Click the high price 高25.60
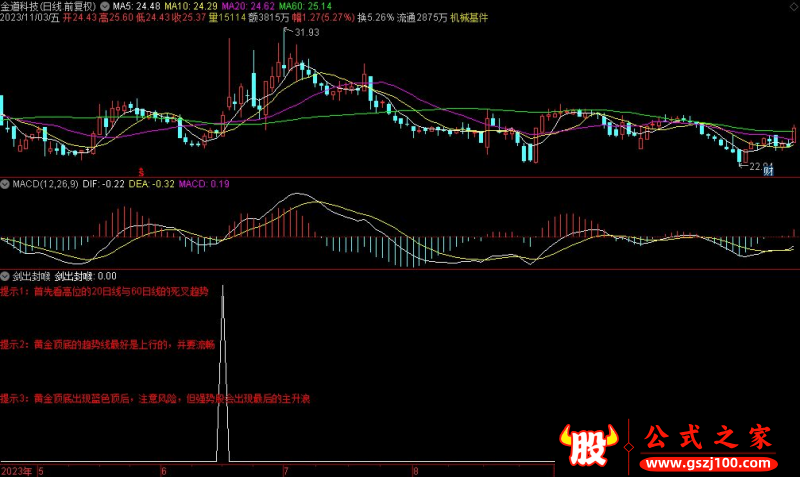 pos(116,18)
